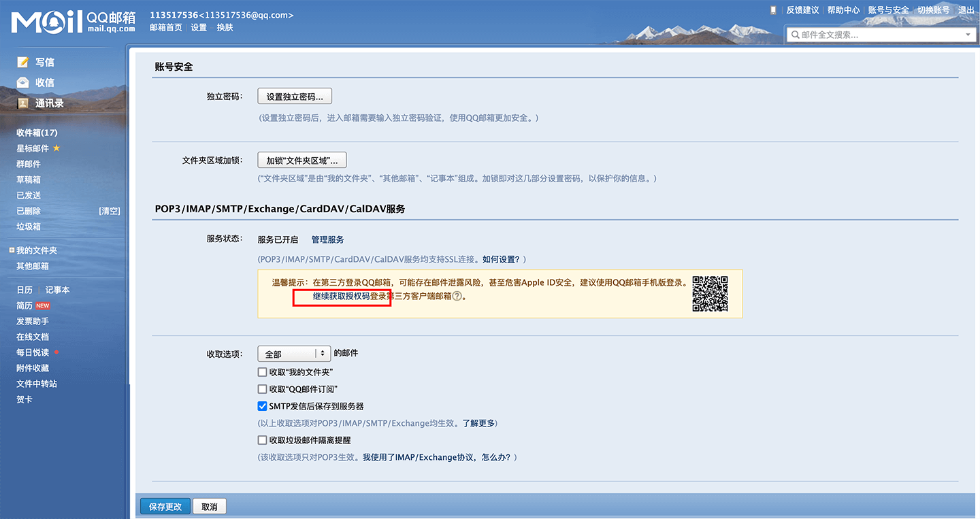This screenshot has height=519, width=980.
Task: Uncheck SMTP发信后保存到服务器
Action: point(262,406)
